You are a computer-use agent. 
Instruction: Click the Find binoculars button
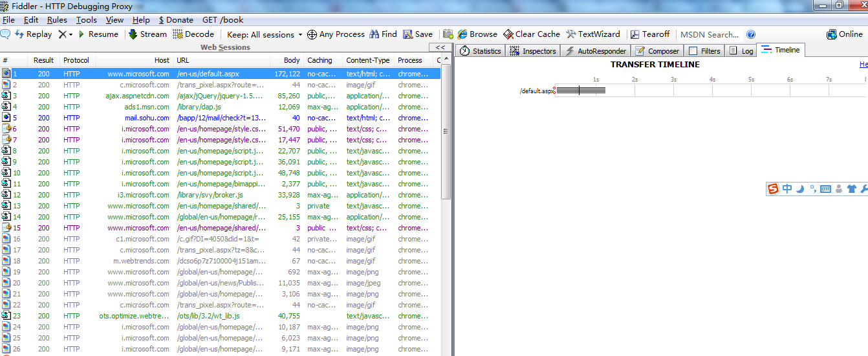(383, 34)
